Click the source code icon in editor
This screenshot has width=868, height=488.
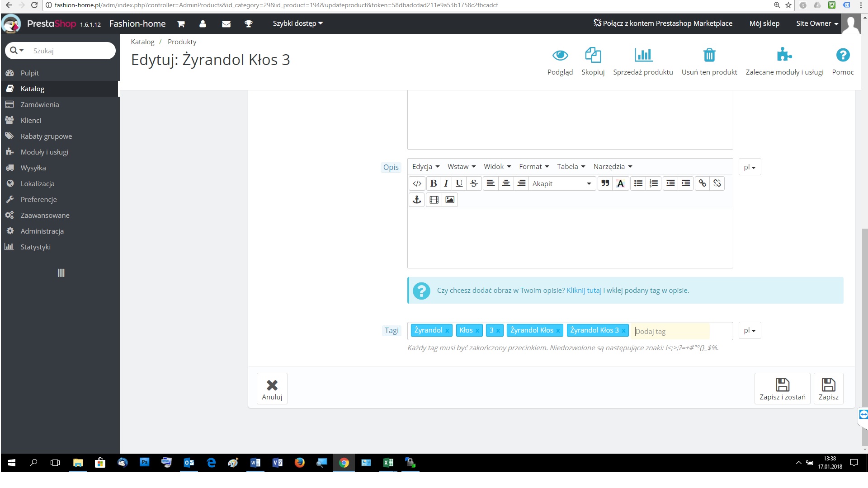pos(417,183)
